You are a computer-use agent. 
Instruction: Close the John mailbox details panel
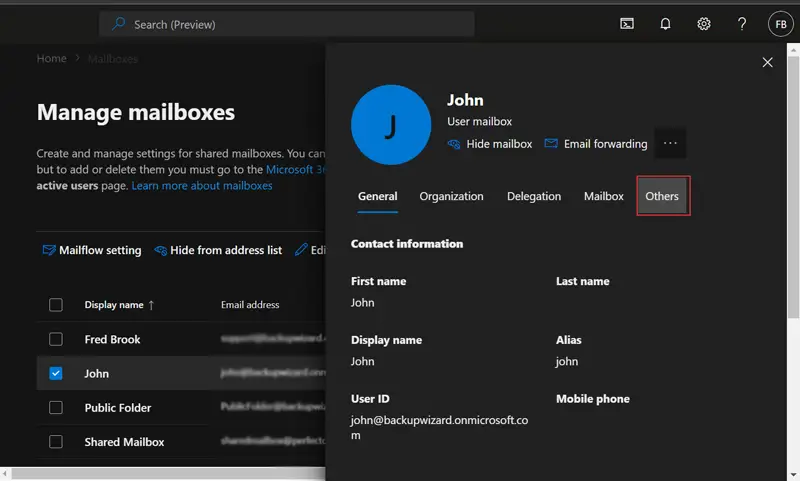pos(768,62)
